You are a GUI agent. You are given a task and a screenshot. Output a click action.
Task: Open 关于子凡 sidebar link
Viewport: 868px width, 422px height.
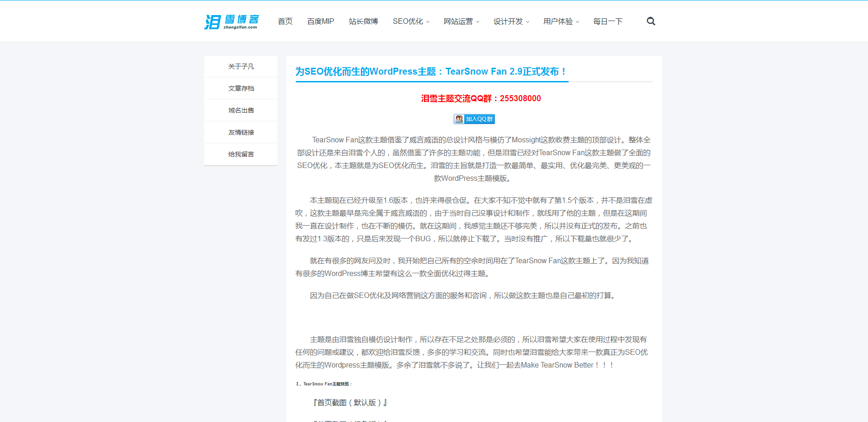coord(241,66)
